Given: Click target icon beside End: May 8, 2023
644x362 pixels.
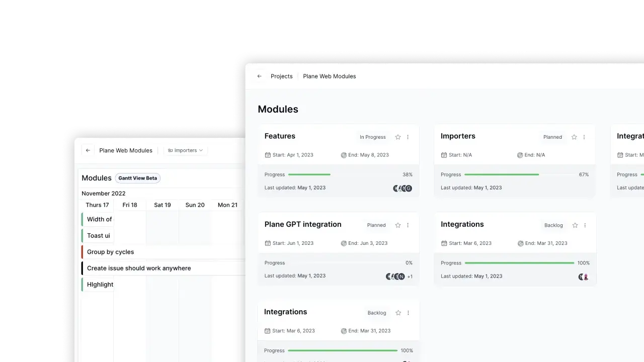Looking at the screenshot, I should pos(344,155).
